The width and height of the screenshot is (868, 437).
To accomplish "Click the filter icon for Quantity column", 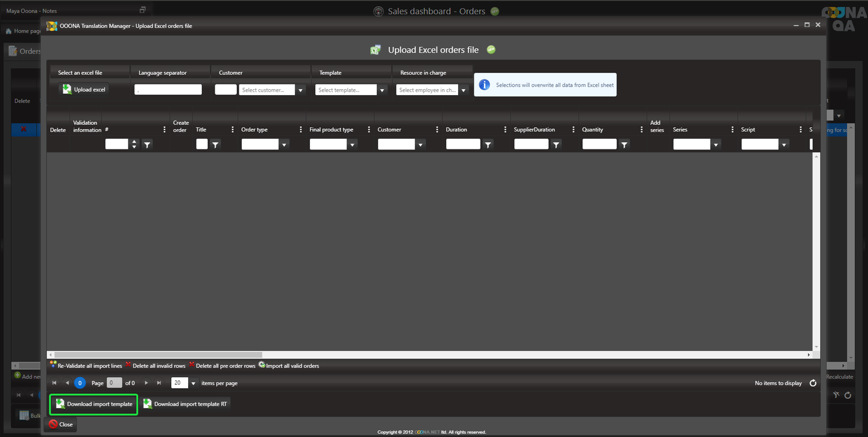I will pyautogui.click(x=624, y=145).
